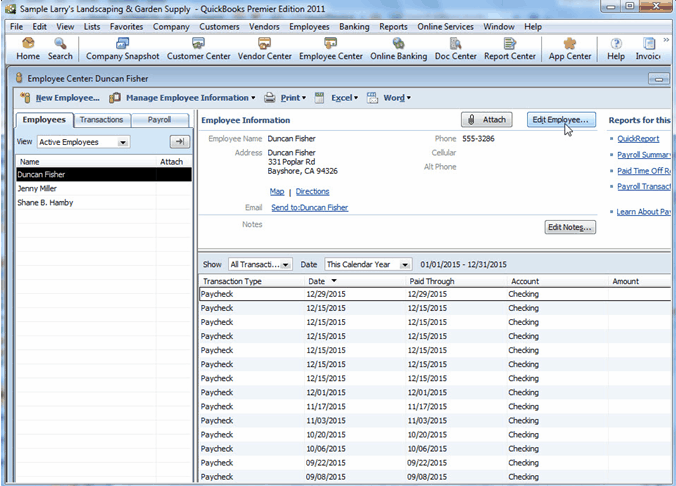Open the Favorites menu

126,27
